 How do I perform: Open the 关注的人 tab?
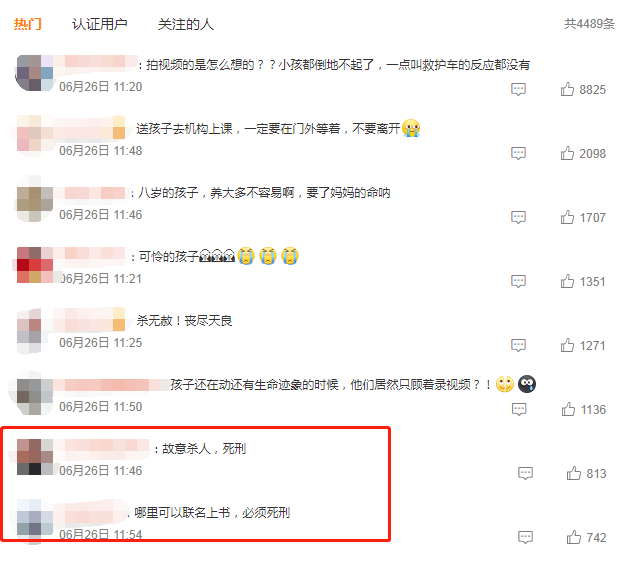186,24
